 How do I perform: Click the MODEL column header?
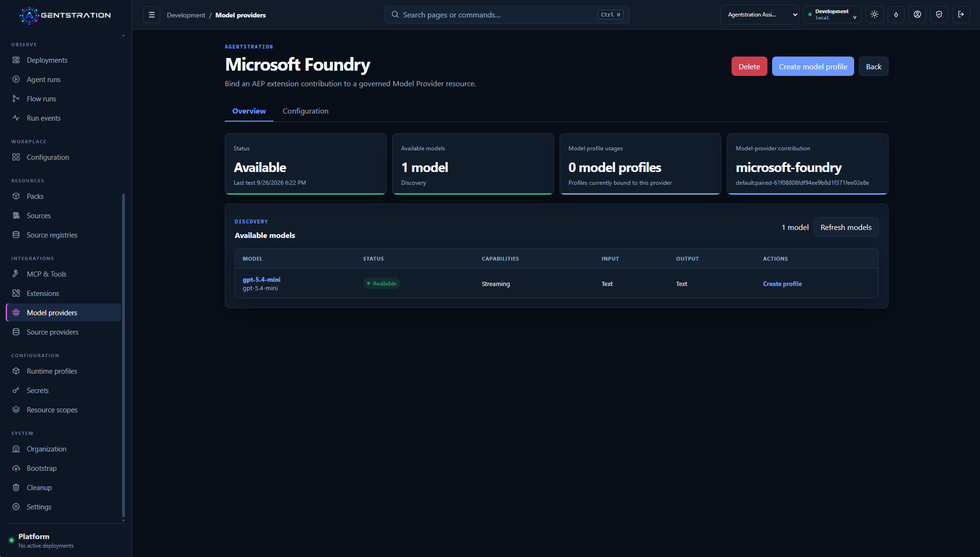point(253,259)
